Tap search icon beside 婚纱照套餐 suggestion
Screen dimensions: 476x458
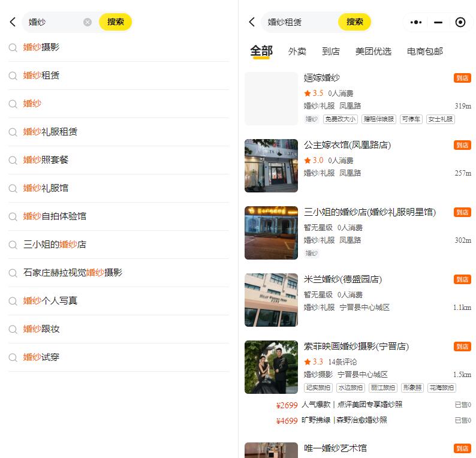[x=13, y=160]
